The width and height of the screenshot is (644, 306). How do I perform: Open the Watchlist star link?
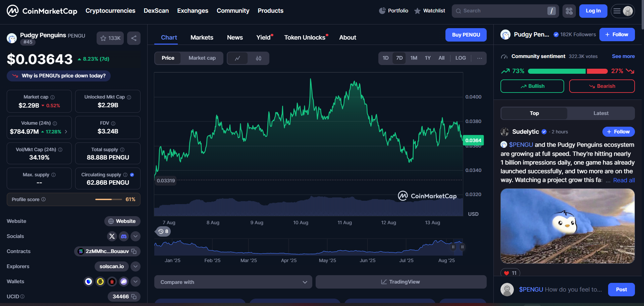(x=430, y=11)
